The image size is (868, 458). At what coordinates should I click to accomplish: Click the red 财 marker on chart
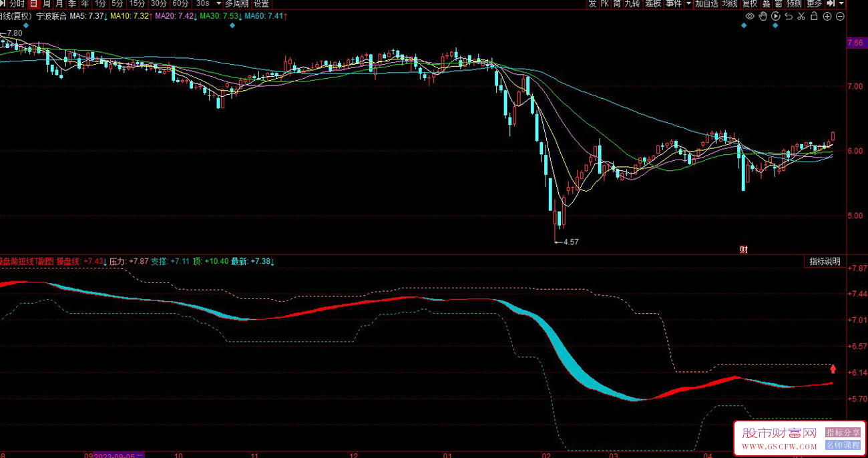coord(743,250)
